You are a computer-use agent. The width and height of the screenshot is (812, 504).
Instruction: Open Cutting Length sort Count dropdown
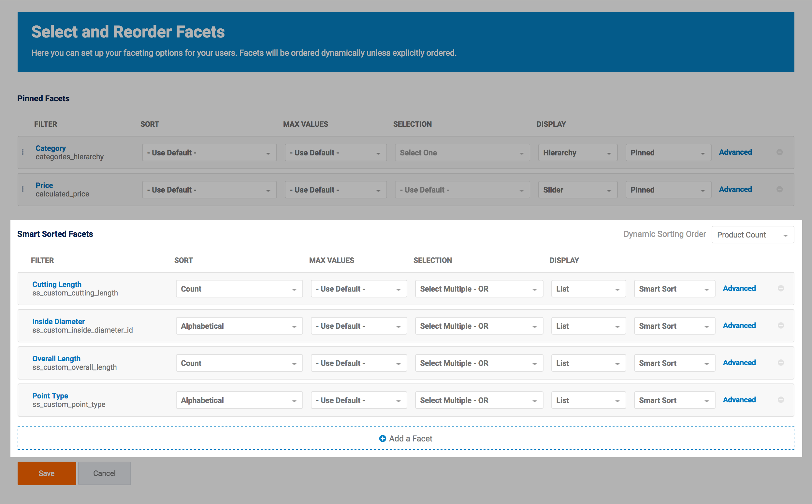pos(239,289)
